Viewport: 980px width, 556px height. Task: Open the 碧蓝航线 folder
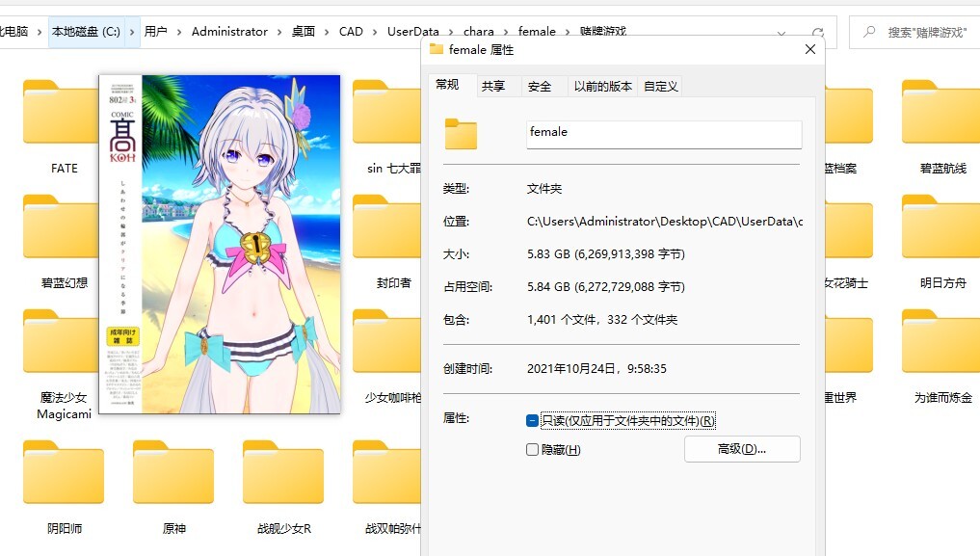[x=942, y=128]
